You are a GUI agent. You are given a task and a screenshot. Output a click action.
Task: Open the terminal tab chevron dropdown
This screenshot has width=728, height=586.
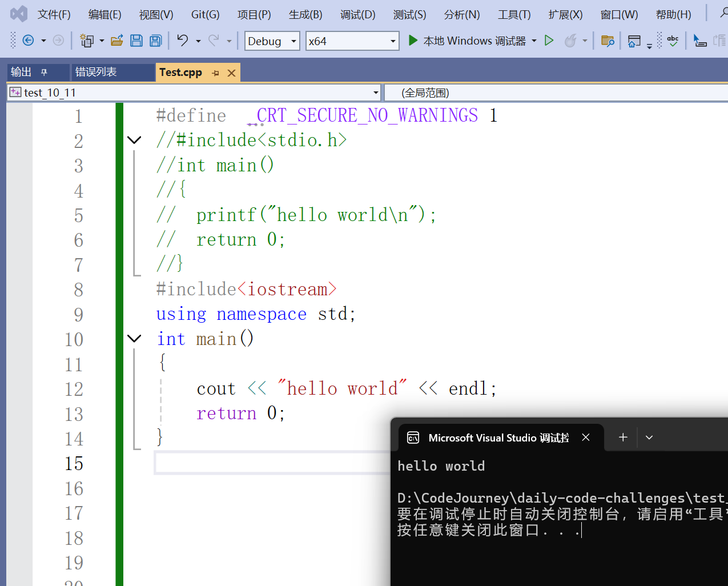pyautogui.click(x=649, y=438)
